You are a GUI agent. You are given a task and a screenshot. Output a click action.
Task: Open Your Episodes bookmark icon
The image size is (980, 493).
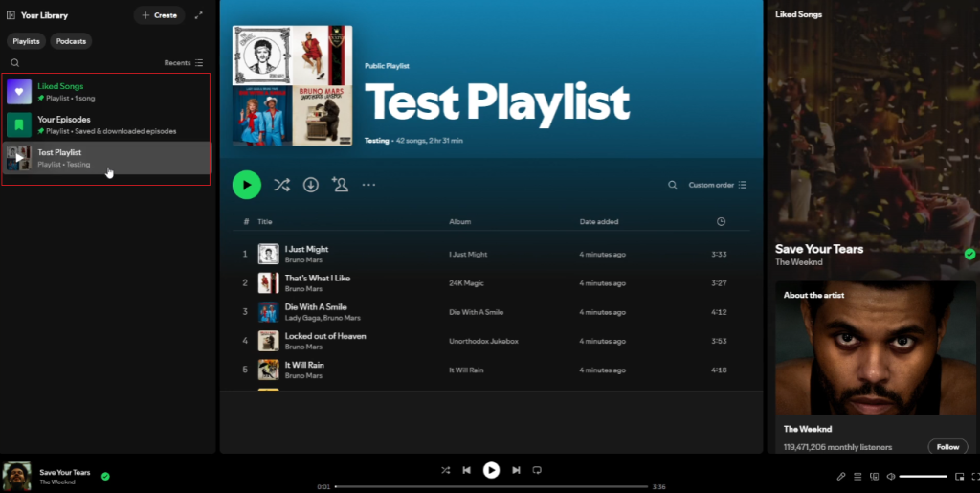(x=19, y=125)
